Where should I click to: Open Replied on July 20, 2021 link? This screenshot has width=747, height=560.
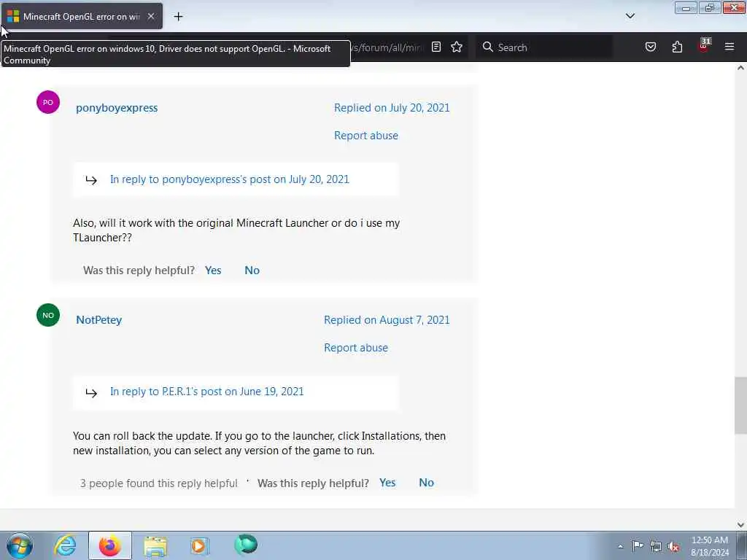point(392,108)
